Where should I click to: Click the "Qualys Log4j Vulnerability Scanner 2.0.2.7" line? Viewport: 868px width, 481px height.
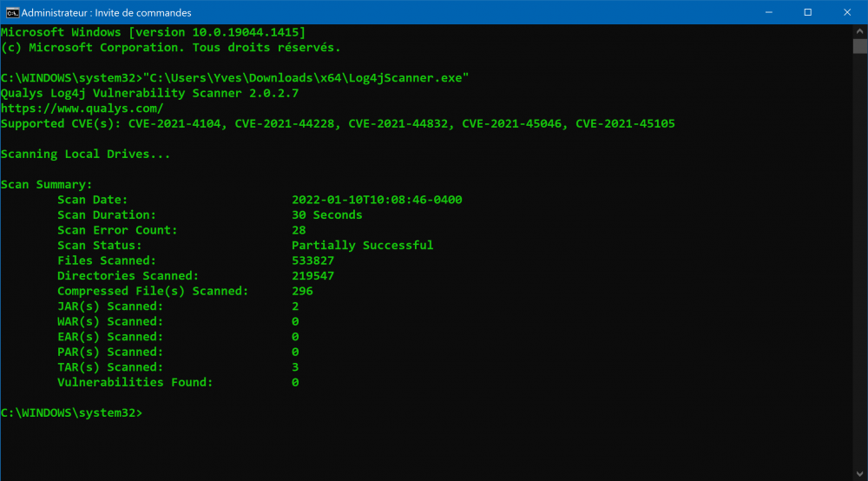pos(149,94)
